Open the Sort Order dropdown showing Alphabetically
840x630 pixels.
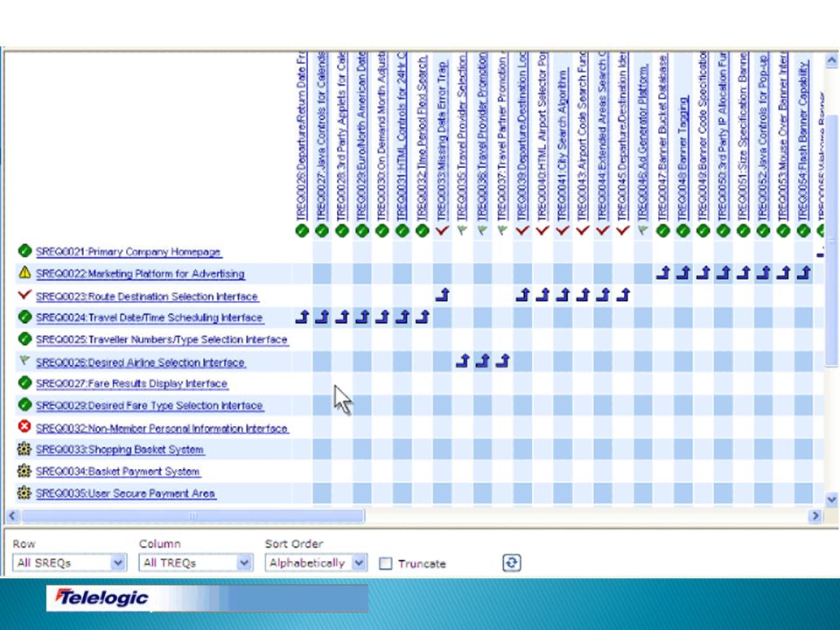pos(316,563)
